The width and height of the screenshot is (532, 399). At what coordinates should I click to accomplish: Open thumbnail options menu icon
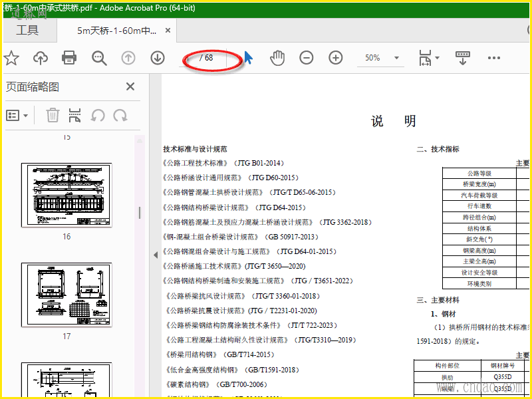[13, 115]
